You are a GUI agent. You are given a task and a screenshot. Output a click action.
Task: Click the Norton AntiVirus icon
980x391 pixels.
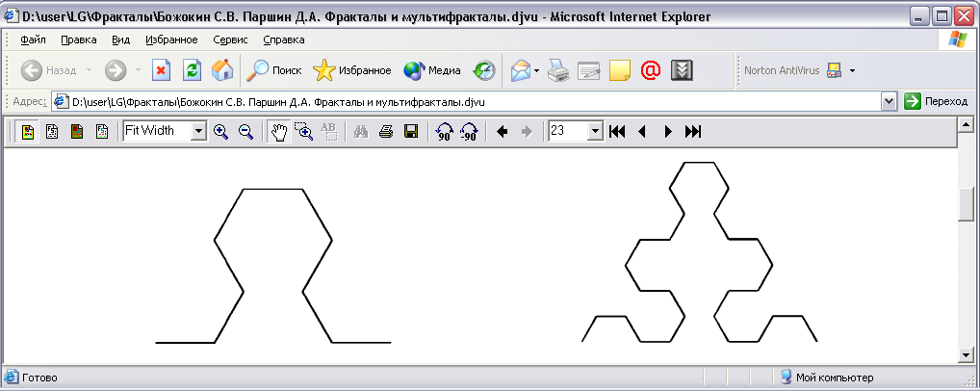pyautogui.click(x=835, y=70)
